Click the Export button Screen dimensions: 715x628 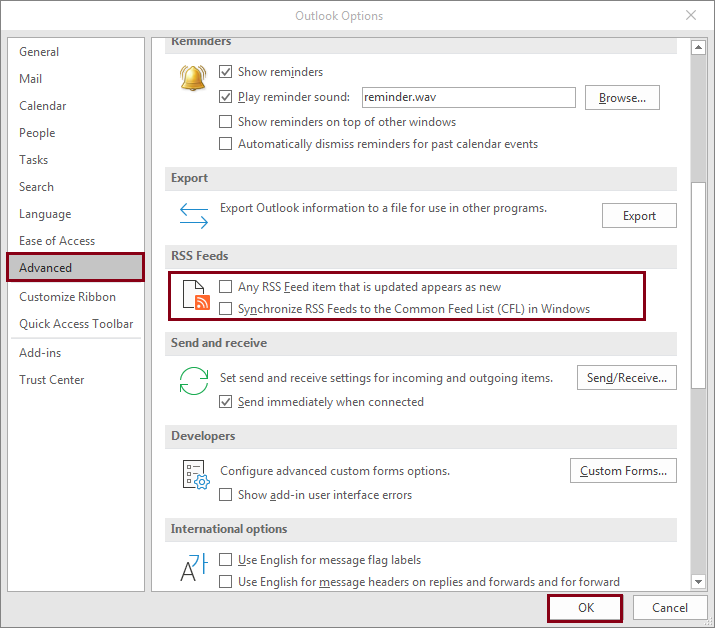(x=639, y=216)
